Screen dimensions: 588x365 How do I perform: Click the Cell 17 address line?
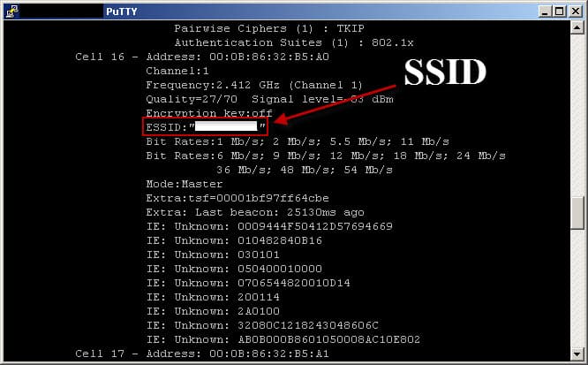(201, 354)
